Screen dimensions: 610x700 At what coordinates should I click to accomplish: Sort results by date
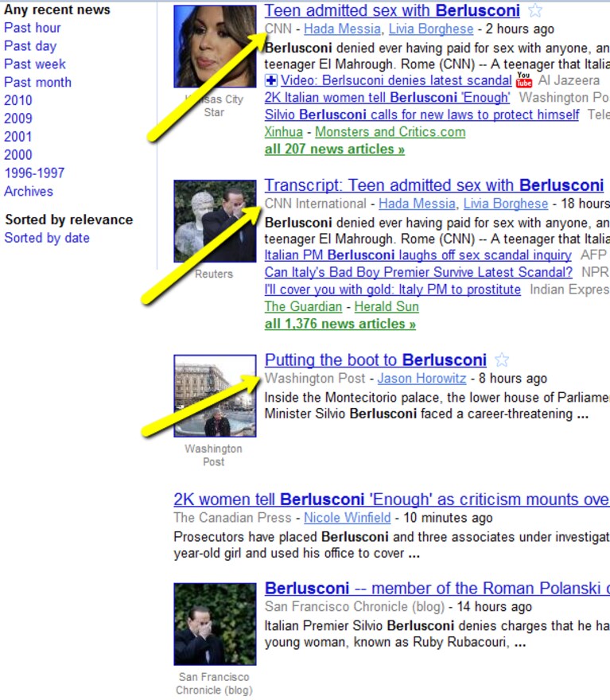pos(47,238)
